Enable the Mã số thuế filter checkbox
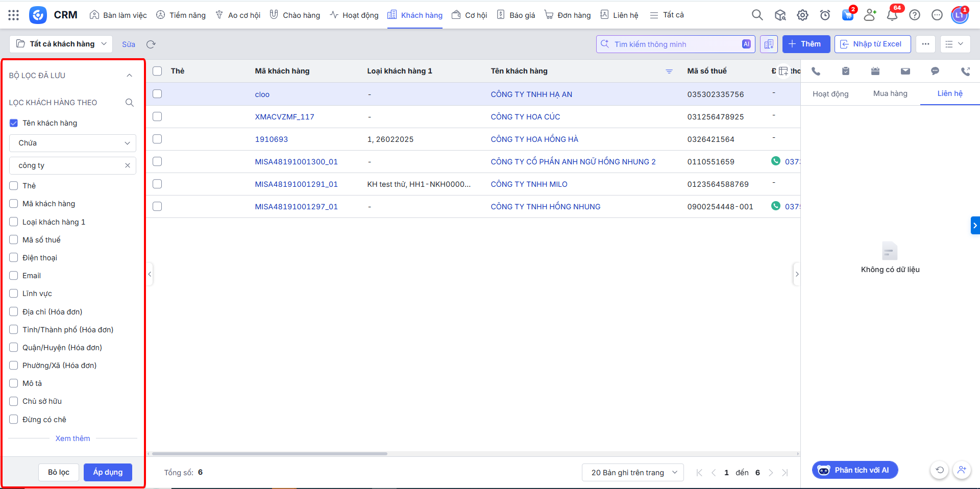This screenshot has height=489, width=980. coord(14,240)
